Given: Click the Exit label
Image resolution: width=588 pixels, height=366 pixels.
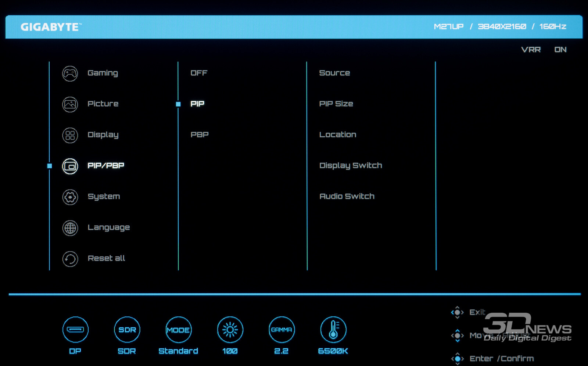Looking at the screenshot, I should (477, 312).
